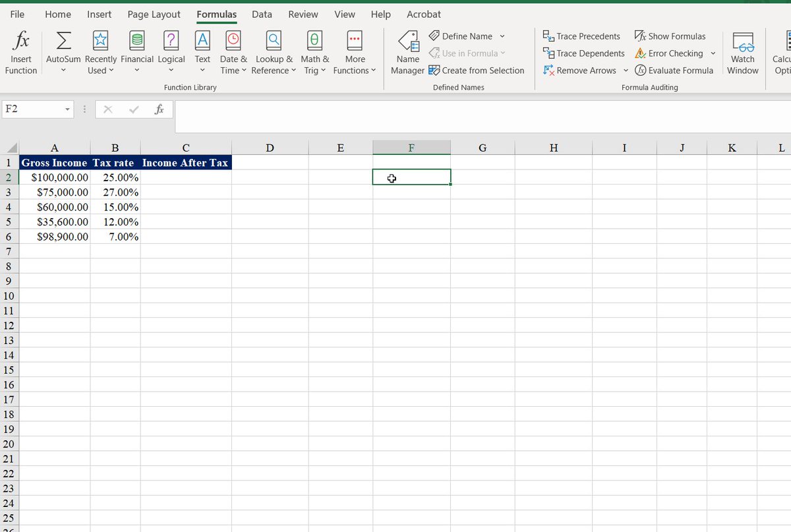The width and height of the screenshot is (791, 532).
Task: Select cell with $75,000.00
Action: (x=55, y=192)
